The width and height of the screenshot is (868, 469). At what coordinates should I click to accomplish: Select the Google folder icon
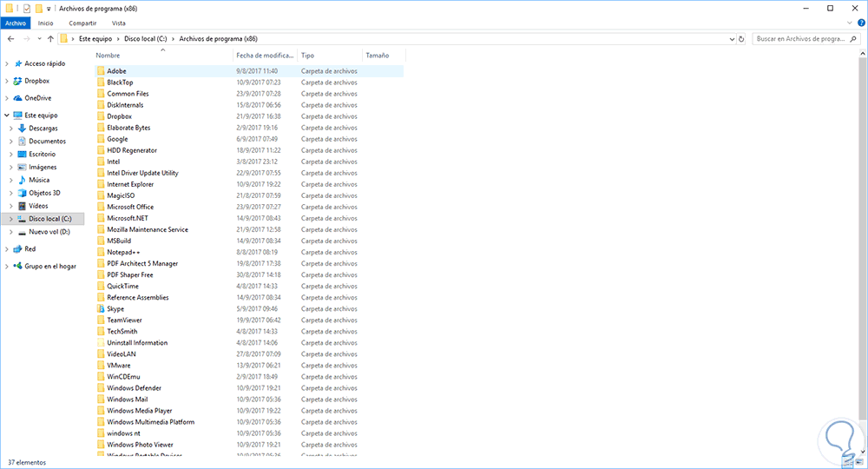click(100, 139)
